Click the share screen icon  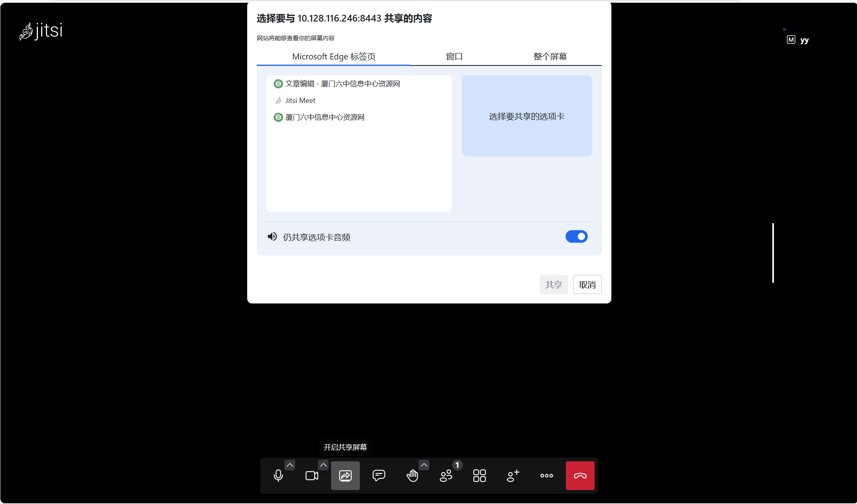(345, 475)
